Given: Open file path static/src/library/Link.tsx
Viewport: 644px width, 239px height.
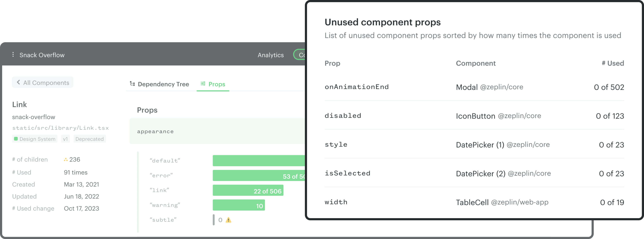Looking at the screenshot, I should pos(60,128).
